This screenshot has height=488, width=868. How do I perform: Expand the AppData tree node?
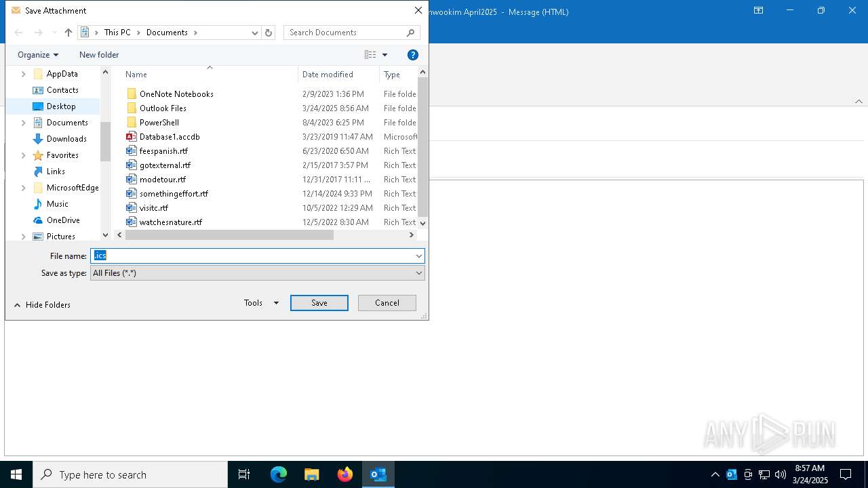[24, 74]
